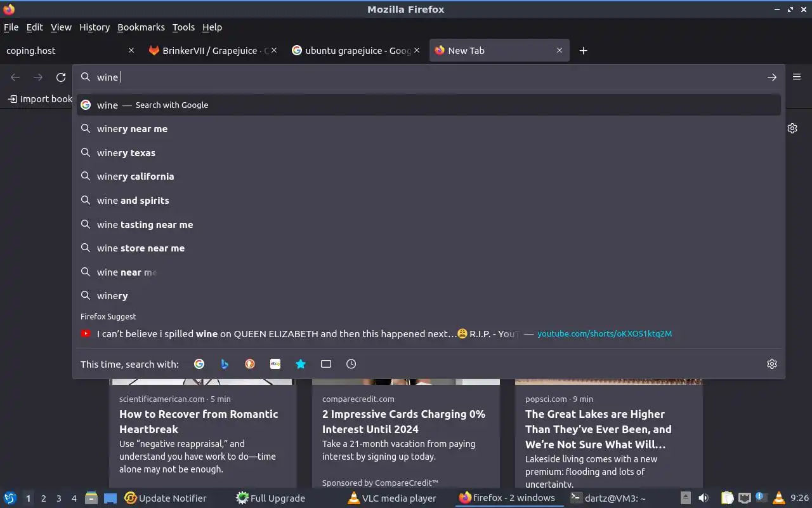Click the show desktop icon in taskbar
This screenshot has width=812, height=508.
pyautogui.click(x=110, y=498)
